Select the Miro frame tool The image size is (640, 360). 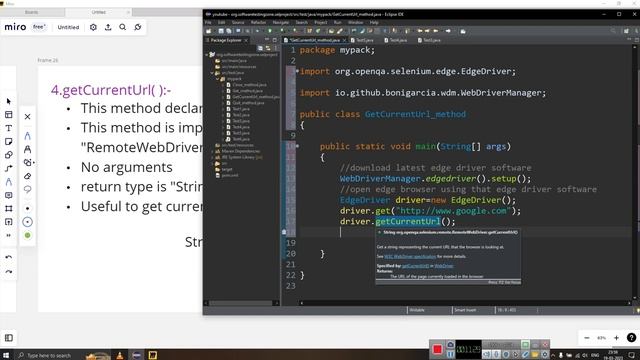(9, 209)
